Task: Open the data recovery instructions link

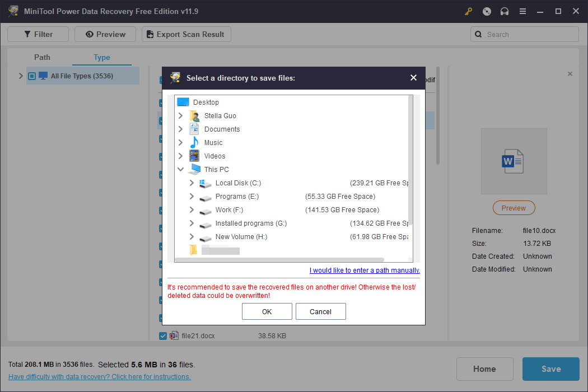Action: [x=99, y=377]
